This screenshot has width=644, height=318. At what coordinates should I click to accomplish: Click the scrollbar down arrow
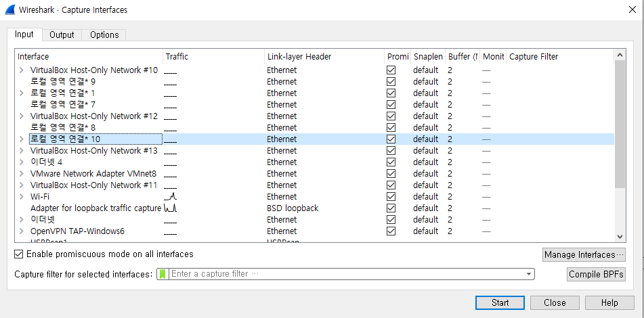coord(620,237)
